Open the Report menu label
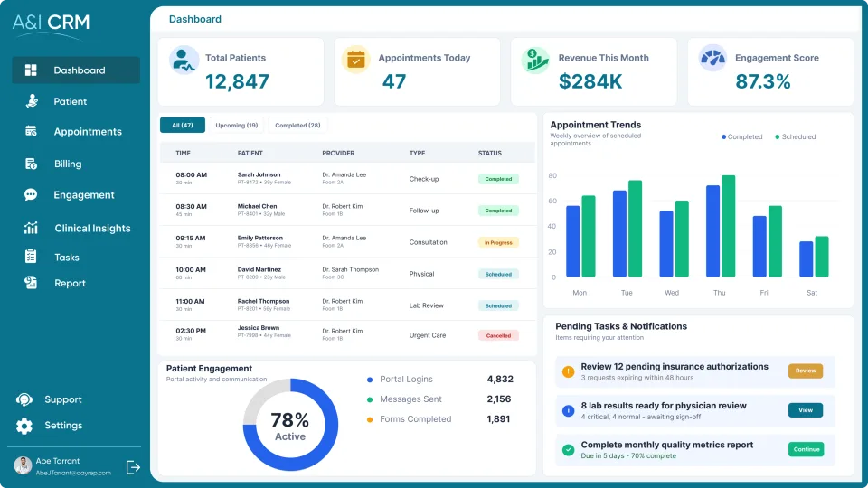The height and width of the screenshot is (488, 868). point(70,283)
